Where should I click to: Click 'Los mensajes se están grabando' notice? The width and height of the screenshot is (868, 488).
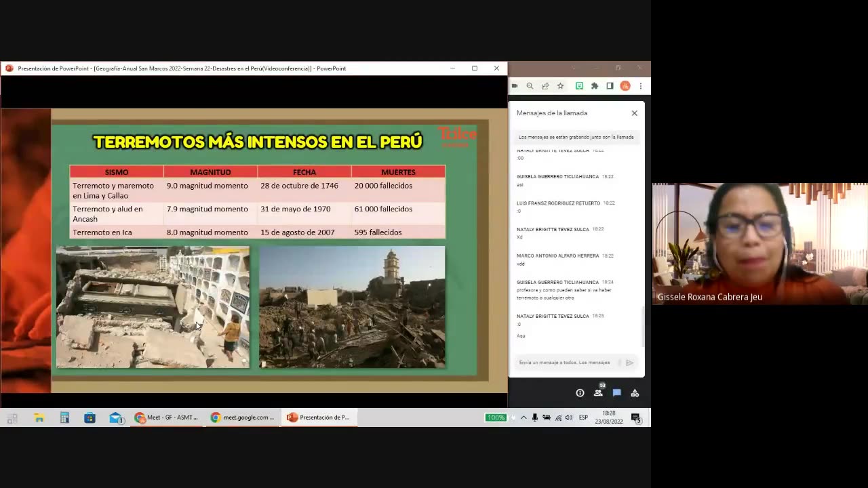tap(576, 137)
